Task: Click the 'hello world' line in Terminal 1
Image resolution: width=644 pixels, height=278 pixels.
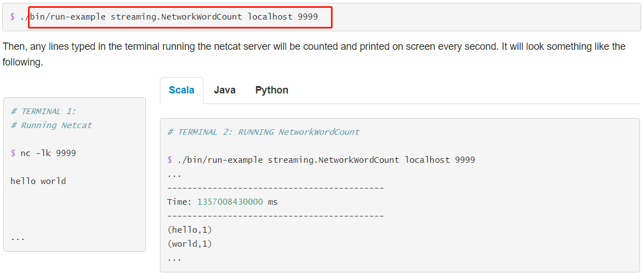Action: pyautogui.click(x=38, y=181)
